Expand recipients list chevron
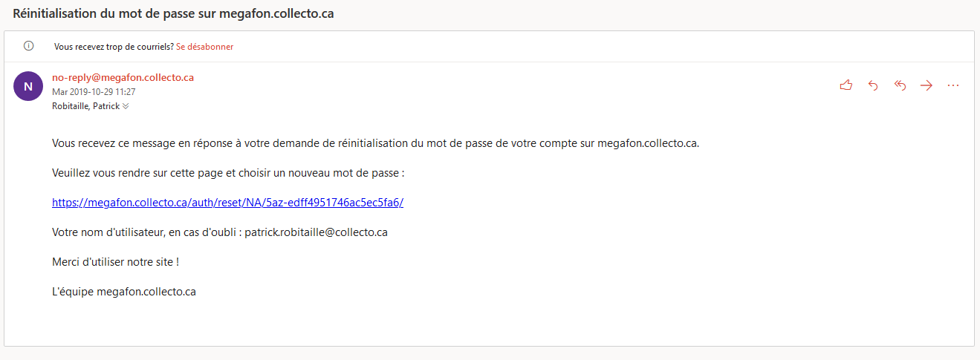Screen dimensions: 980x360 point(126,106)
